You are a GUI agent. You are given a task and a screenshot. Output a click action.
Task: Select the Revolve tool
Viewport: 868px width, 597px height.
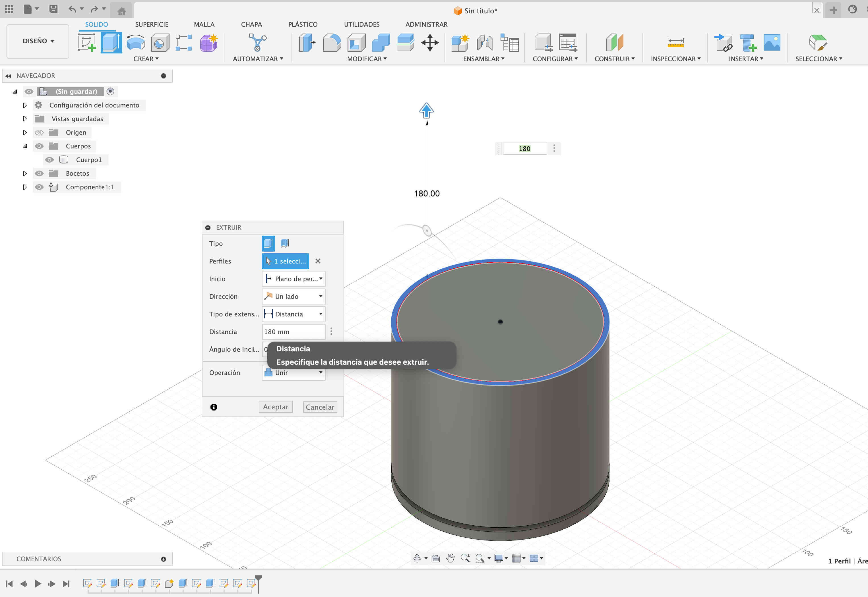(x=135, y=43)
